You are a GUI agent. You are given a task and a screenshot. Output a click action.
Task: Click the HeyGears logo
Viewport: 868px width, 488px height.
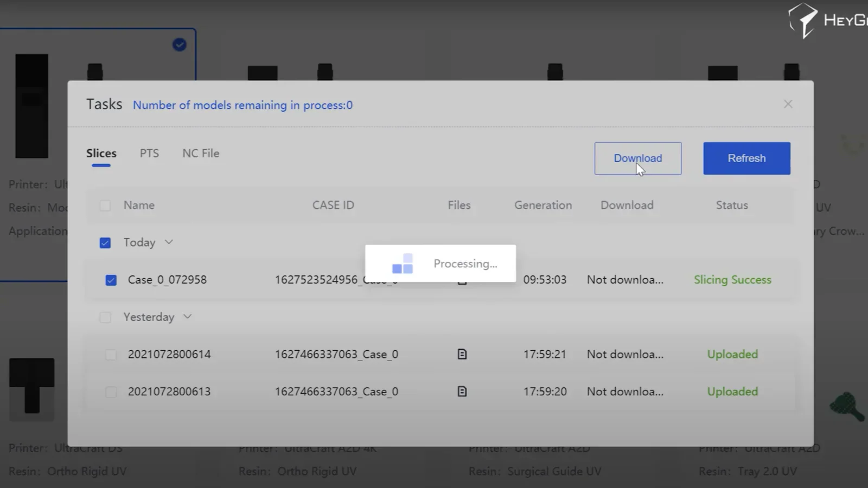pos(804,20)
